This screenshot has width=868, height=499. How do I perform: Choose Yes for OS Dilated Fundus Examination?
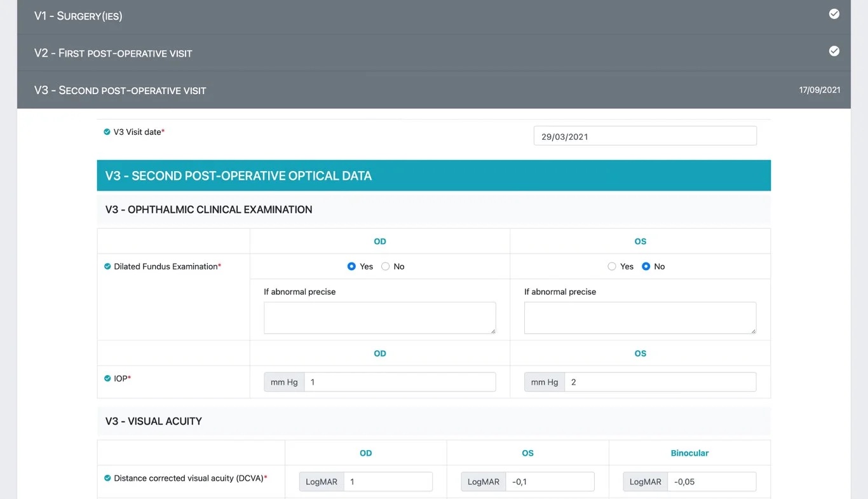(x=612, y=266)
